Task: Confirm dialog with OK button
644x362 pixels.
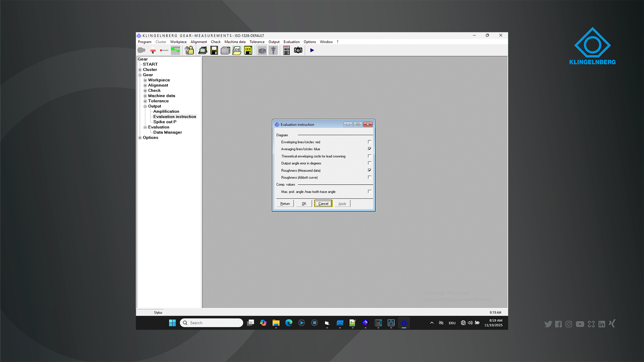Action: click(304, 203)
